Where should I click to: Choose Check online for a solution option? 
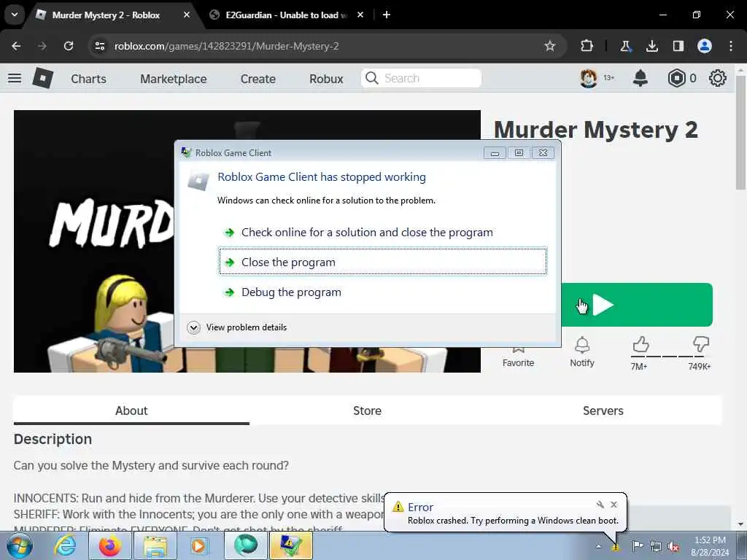pos(382,233)
